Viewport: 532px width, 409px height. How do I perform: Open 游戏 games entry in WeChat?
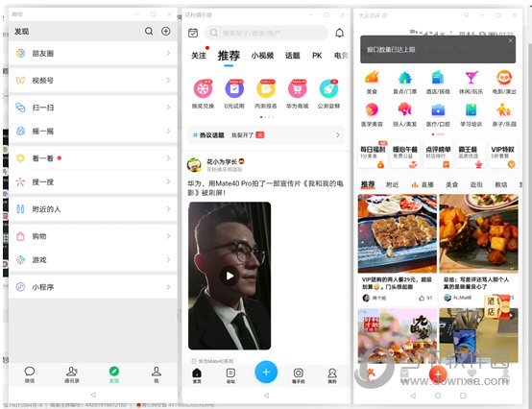pos(93,260)
